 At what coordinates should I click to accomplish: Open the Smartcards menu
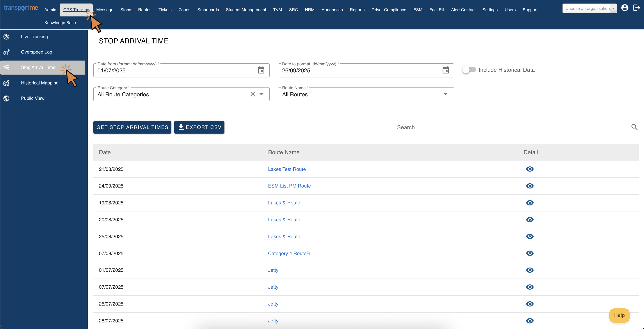[208, 10]
